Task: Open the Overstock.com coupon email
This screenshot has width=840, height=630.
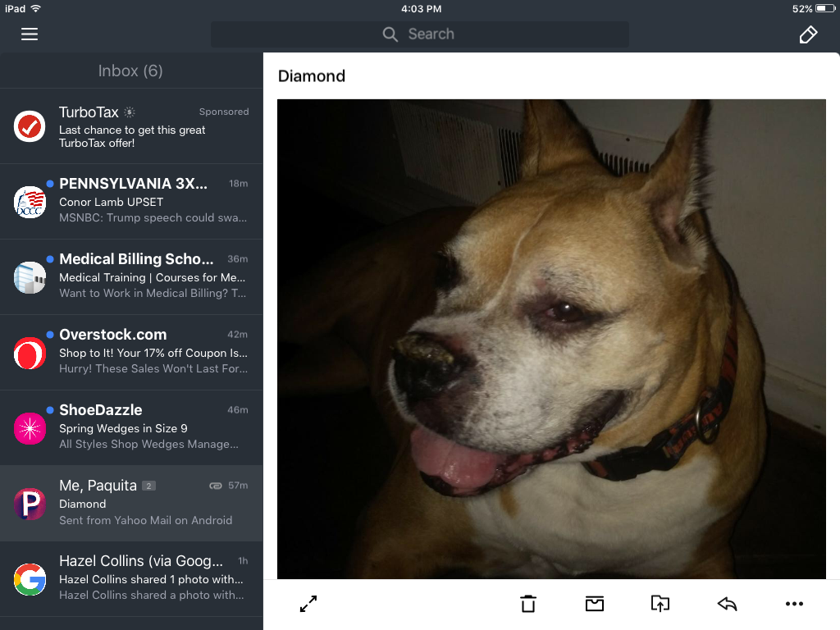Action: pos(131,353)
